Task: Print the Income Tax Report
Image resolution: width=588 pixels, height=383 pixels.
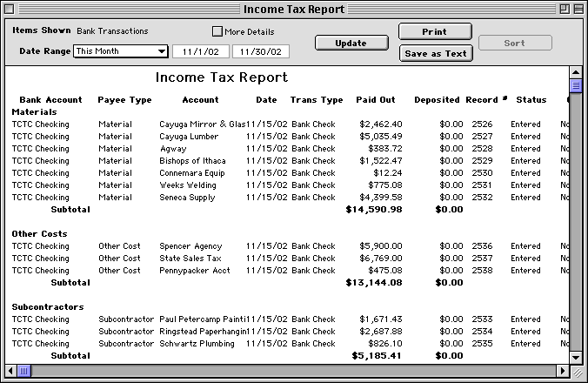Action: click(435, 32)
